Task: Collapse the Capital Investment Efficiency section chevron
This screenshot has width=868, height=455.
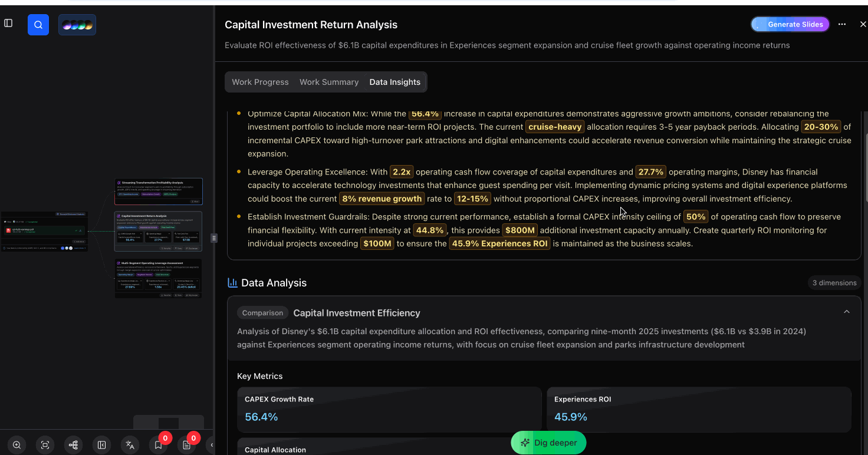Action: [847, 312]
